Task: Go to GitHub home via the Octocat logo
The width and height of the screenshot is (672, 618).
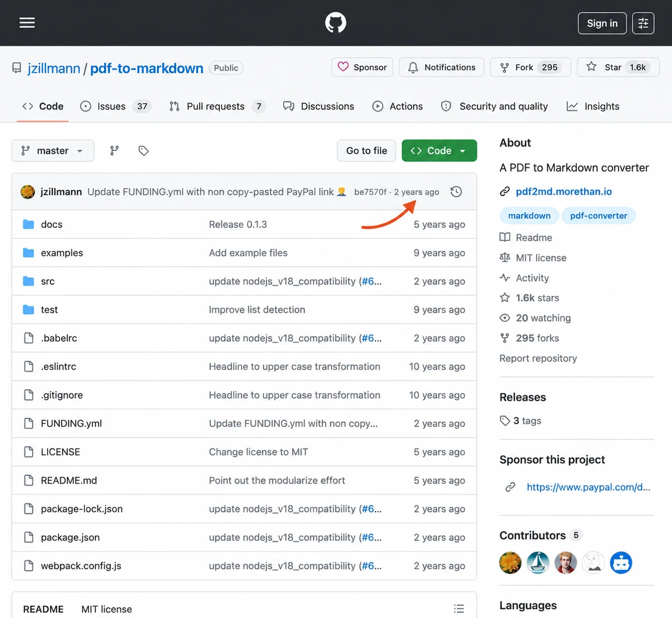Action: tap(335, 23)
